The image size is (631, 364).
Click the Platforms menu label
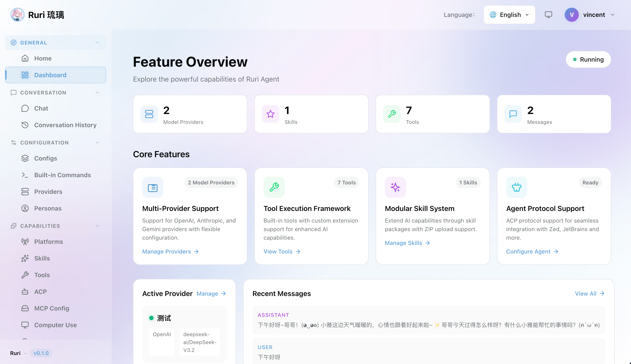pos(48,242)
